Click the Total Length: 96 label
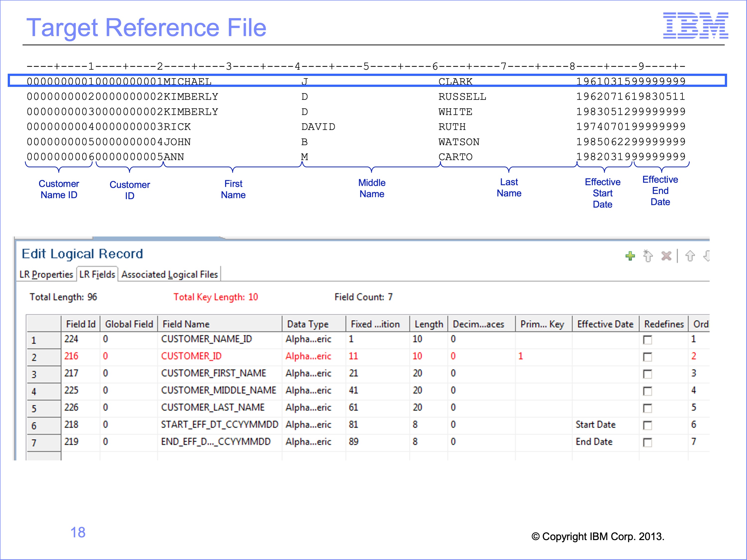Viewport: 747px width, 560px height. tap(63, 297)
